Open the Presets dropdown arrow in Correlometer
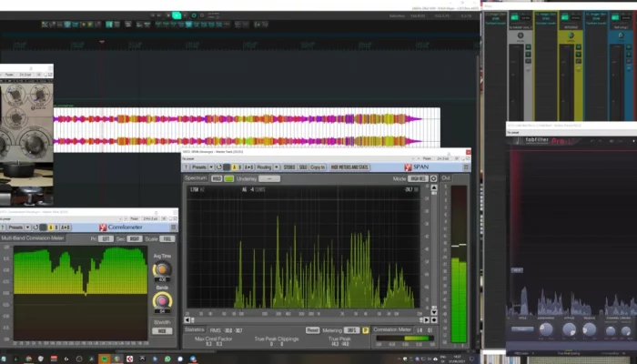The image size is (637, 364). [27, 227]
